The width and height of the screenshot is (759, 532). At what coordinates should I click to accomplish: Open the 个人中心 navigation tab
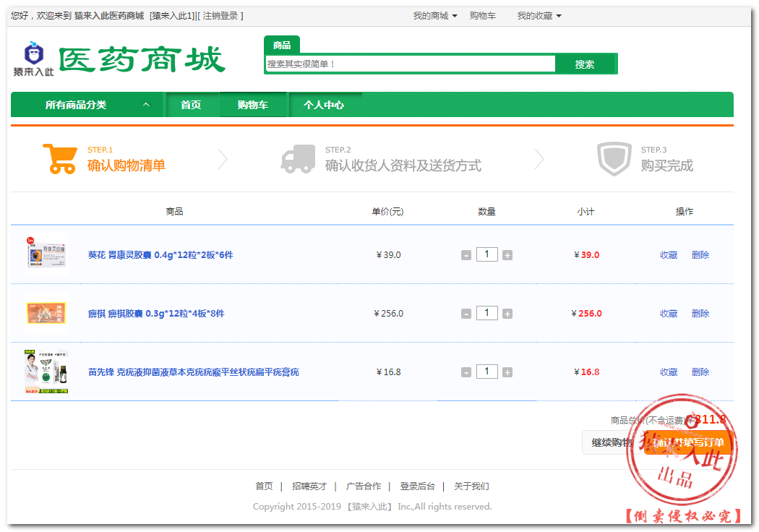click(x=324, y=105)
